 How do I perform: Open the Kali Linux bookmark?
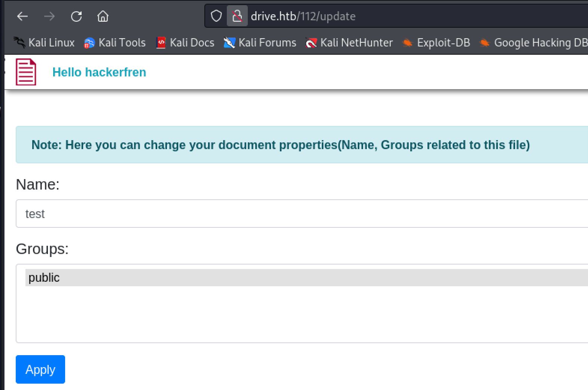click(x=45, y=43)
